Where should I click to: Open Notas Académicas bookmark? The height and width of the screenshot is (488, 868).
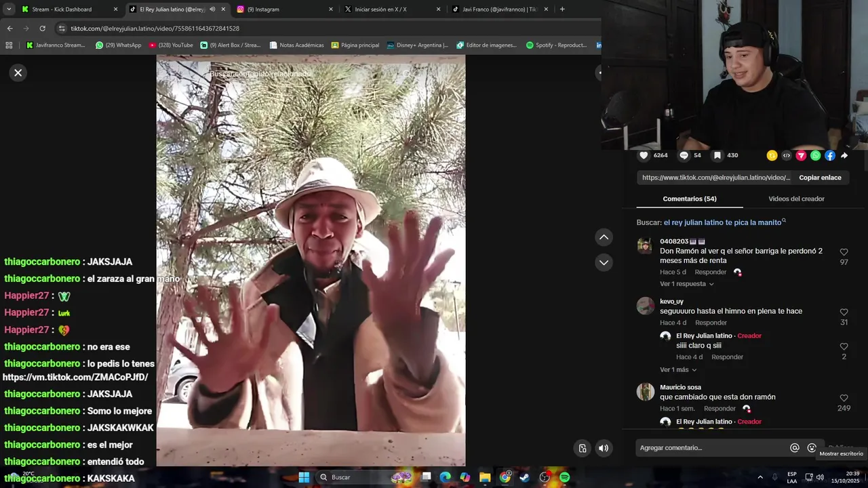pos(296,45)
